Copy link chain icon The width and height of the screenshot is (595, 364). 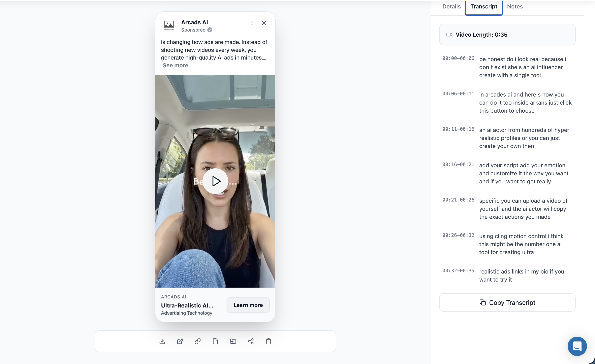[197, 341]
